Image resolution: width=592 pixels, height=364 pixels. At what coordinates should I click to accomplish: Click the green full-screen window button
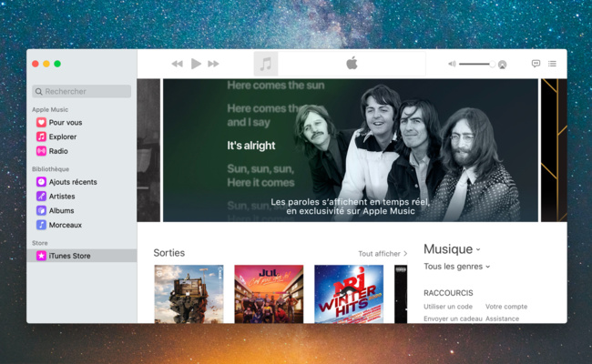[x=57, y=64]
